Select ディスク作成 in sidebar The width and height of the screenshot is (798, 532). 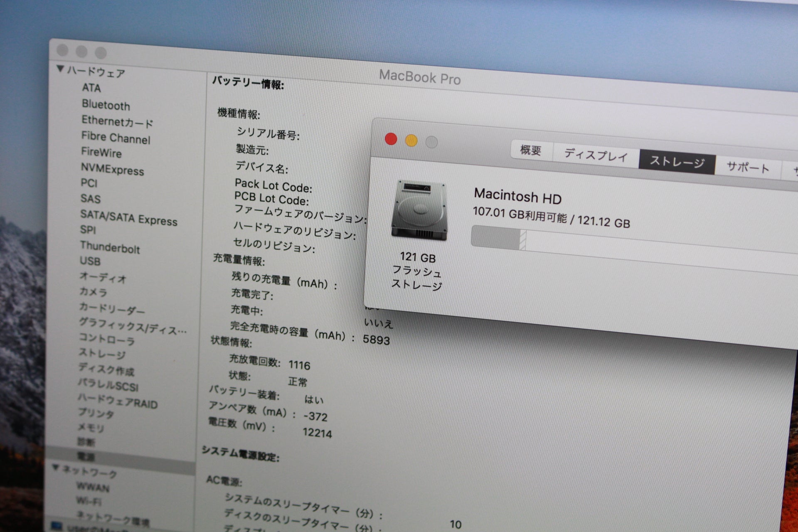(x=106, y=369)
